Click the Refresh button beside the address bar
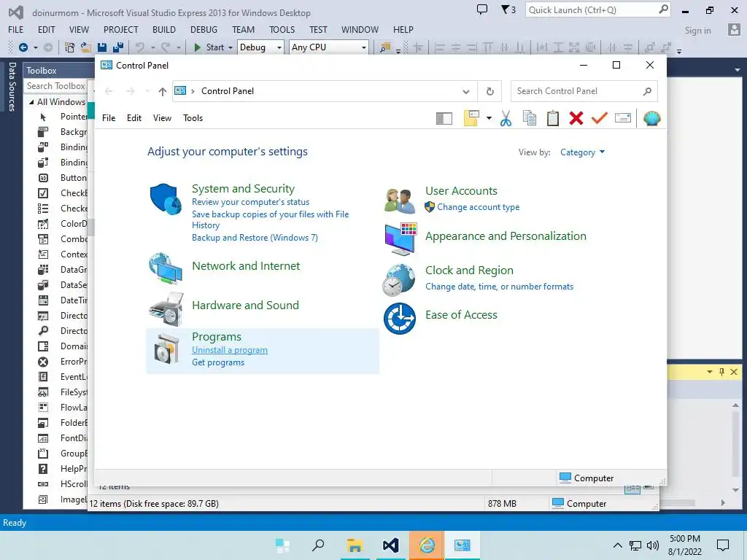This screenshot has height=560, width=747. pos(489,91)
